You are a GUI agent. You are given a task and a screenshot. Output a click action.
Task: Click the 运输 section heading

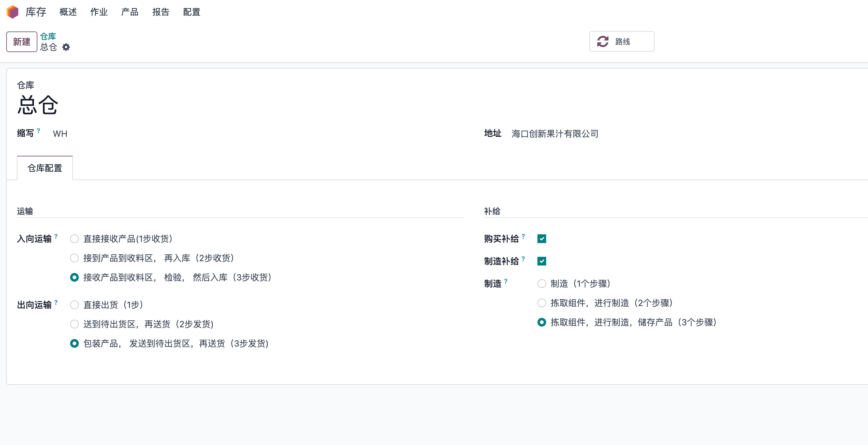pyautogui.click(x=25, y=211)
